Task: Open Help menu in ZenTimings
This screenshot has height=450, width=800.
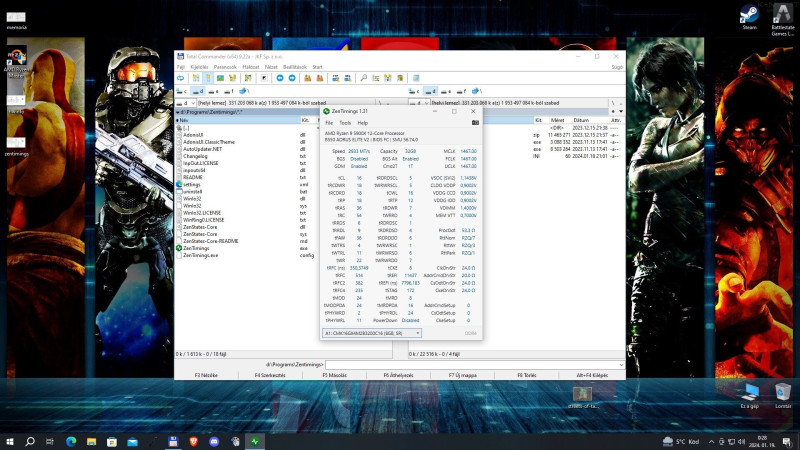Action: [362, 123]
